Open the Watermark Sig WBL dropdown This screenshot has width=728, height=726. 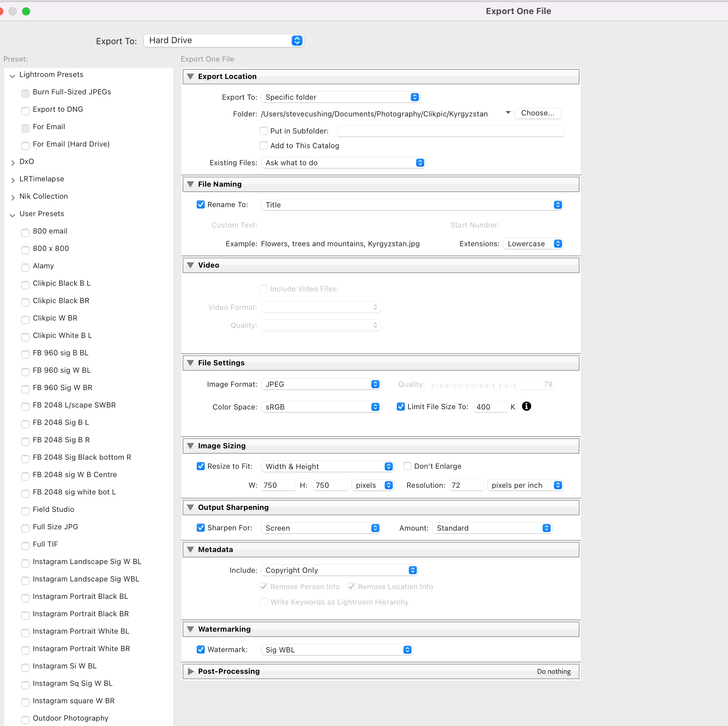coord(337,649)
